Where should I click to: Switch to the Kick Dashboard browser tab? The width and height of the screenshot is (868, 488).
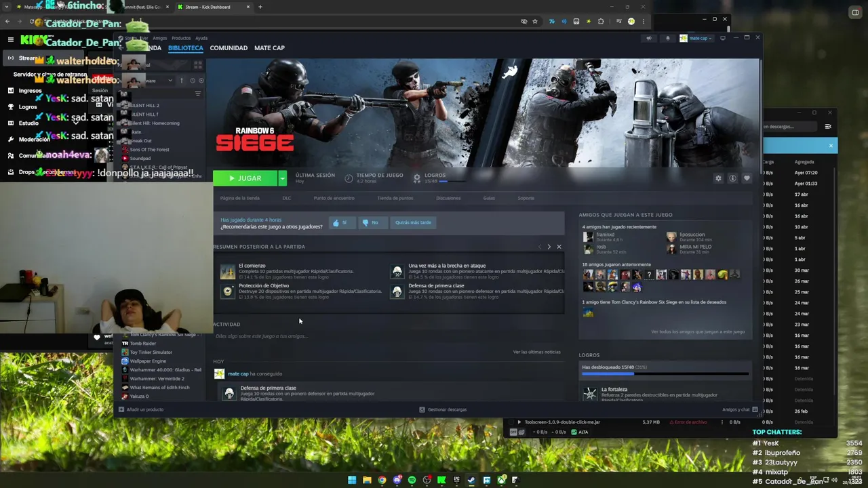pyautogui.click(x=213, y=7)
